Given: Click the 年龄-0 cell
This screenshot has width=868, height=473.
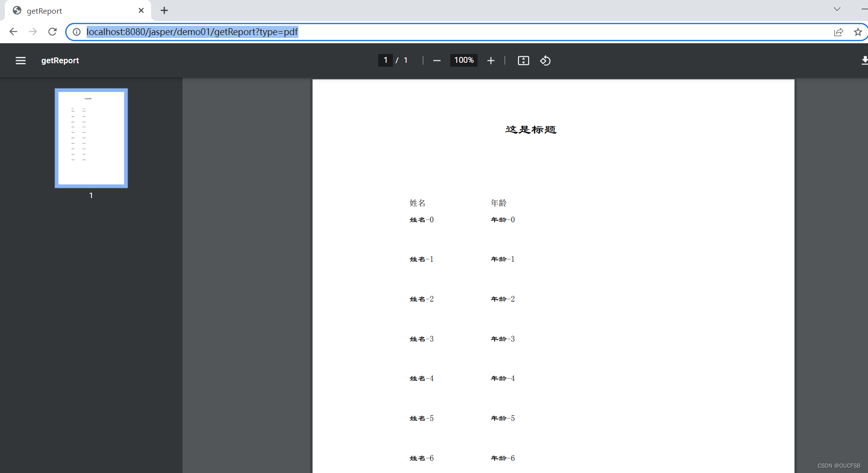Looking at the screenshot, I should (503, 220).
